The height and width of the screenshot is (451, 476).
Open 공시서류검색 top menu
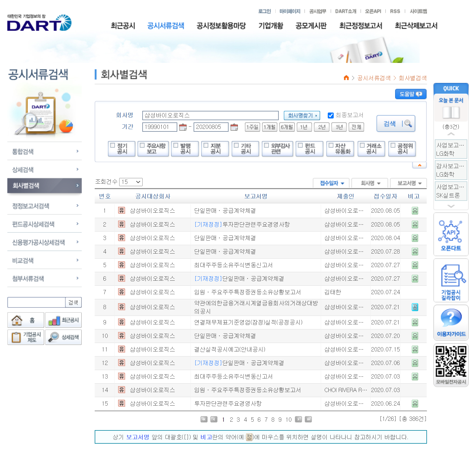[166, 26]
